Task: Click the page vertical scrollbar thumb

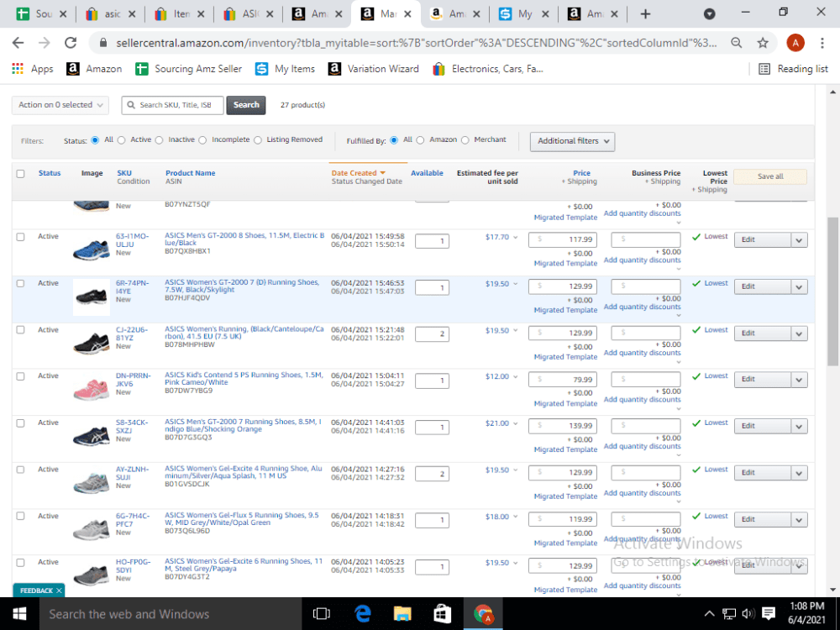Action: click(832, 292)
